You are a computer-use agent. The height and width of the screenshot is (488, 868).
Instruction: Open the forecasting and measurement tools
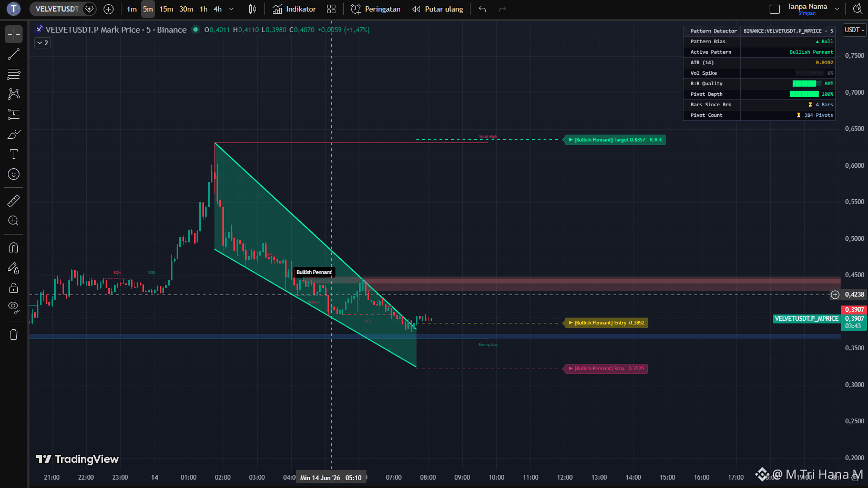point(14,114)
